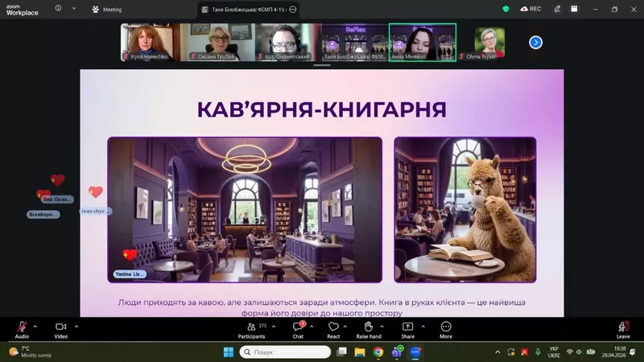Expand the Chat options caret
The width and height of the screenshot is (644, 362).
(312, 327)
